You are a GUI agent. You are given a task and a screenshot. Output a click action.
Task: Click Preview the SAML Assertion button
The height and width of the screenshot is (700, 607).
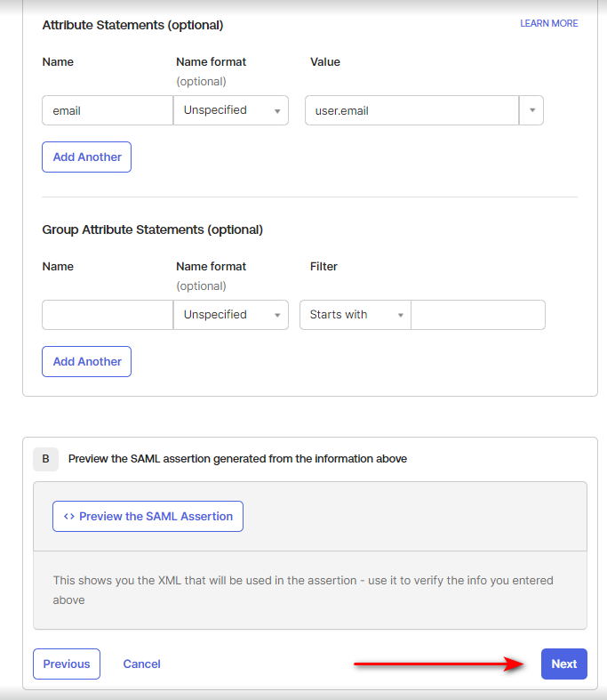148,516
